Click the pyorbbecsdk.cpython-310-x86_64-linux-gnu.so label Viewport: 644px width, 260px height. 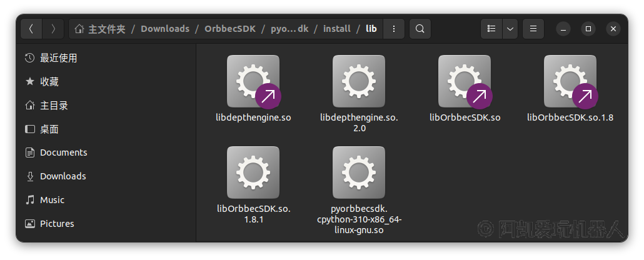[x=359, y=219]
